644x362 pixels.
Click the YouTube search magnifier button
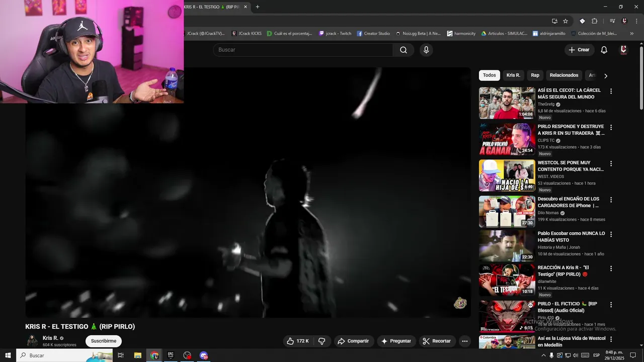(404, 50)
